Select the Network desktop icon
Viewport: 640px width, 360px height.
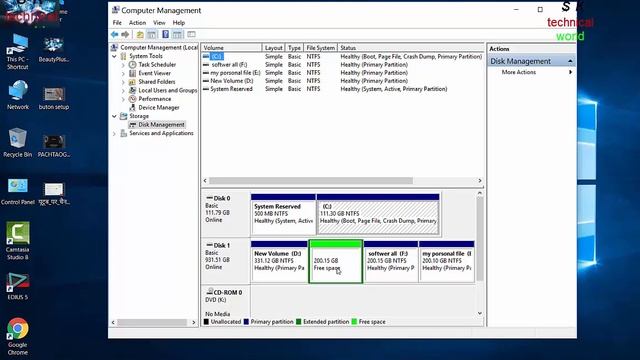pos(18,95)
